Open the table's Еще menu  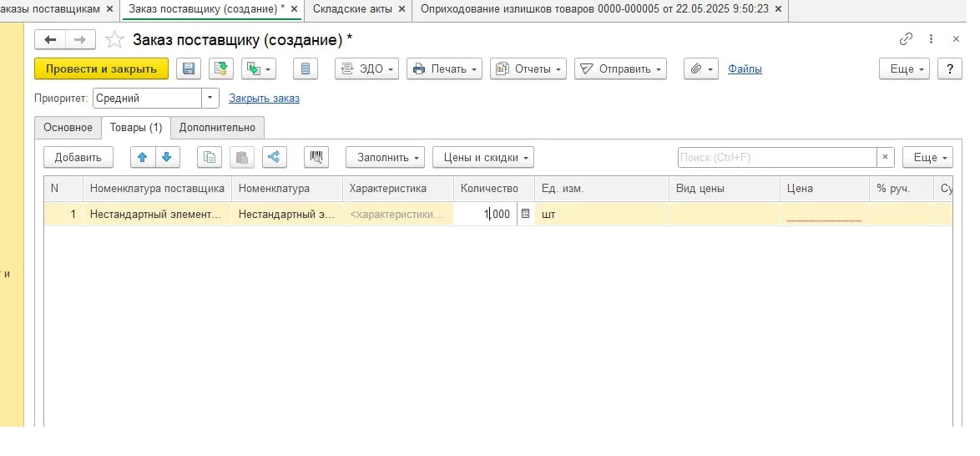[927, 158]
